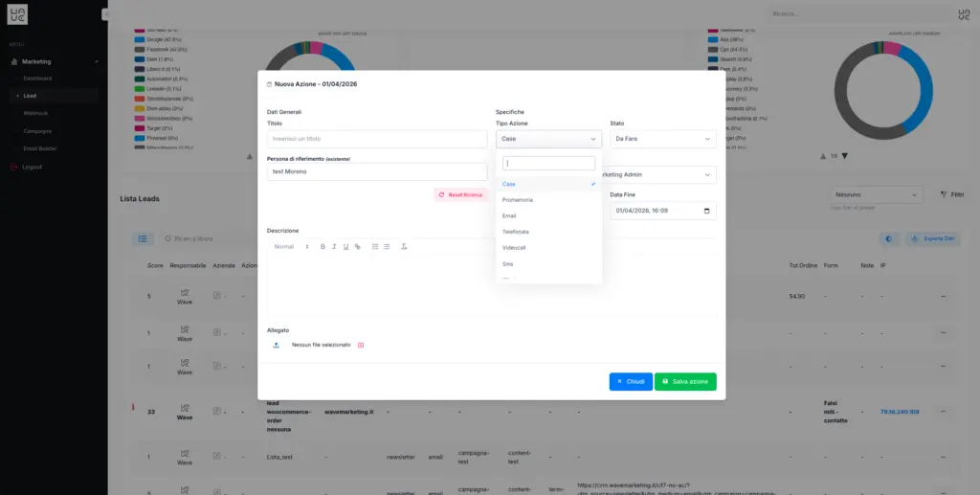Image resolution: width=980 pixels, height=495 pixels.
Task: Click the up arrow under the left chart legend
Action: point(250,156)
